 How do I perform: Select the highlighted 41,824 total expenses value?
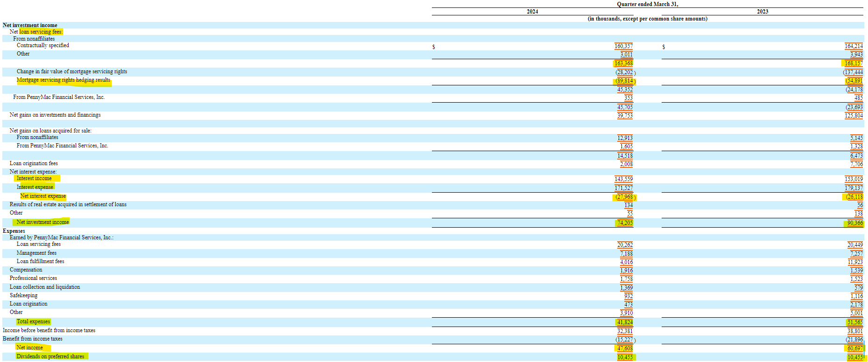(625, 322)
